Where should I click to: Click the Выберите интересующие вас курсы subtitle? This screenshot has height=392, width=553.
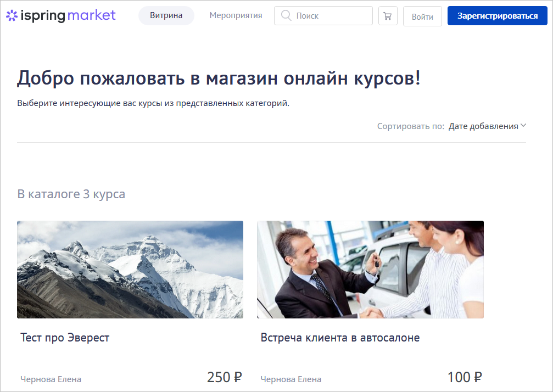pos(153,103)
